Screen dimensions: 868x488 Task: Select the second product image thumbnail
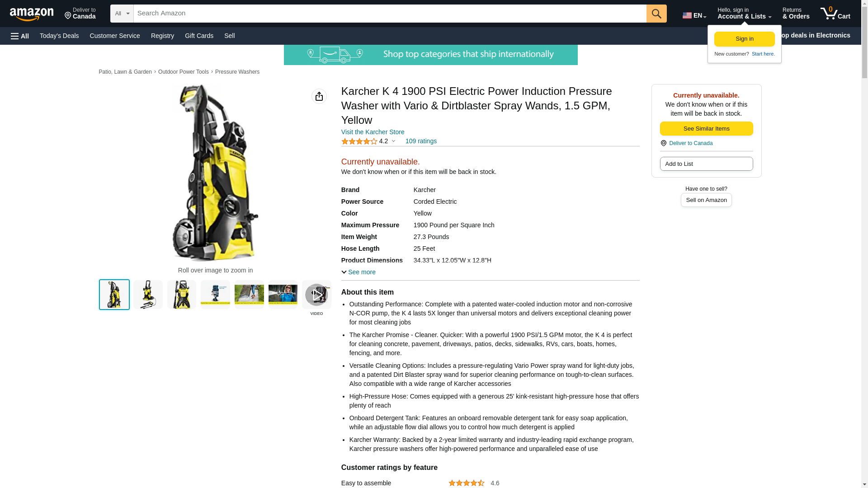(148, 295)
